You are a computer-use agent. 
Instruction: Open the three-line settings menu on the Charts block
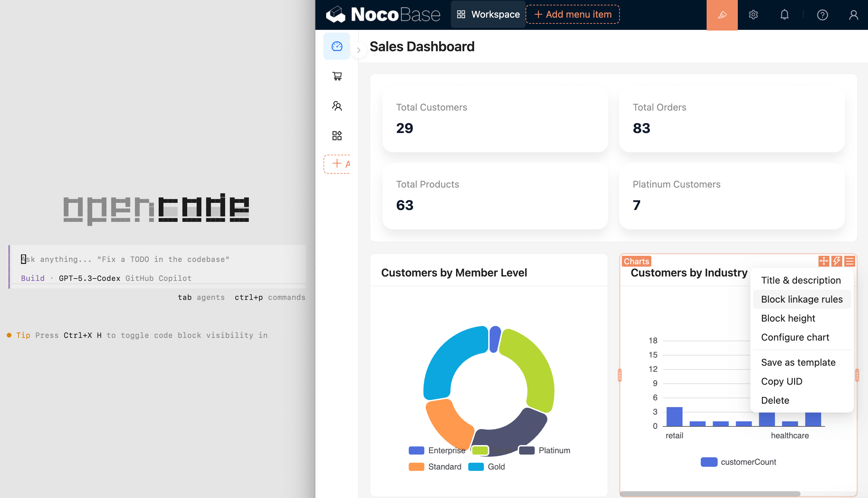pos(849,261)
